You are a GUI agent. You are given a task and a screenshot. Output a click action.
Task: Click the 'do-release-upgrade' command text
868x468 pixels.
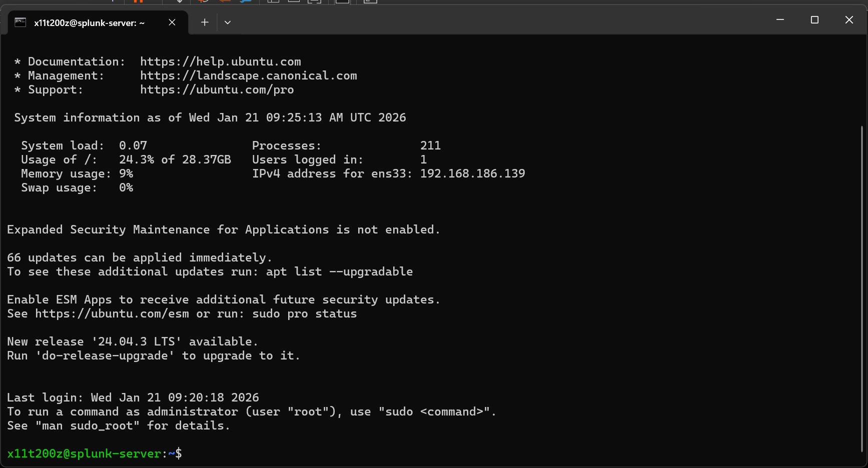(x=105, y=355)
